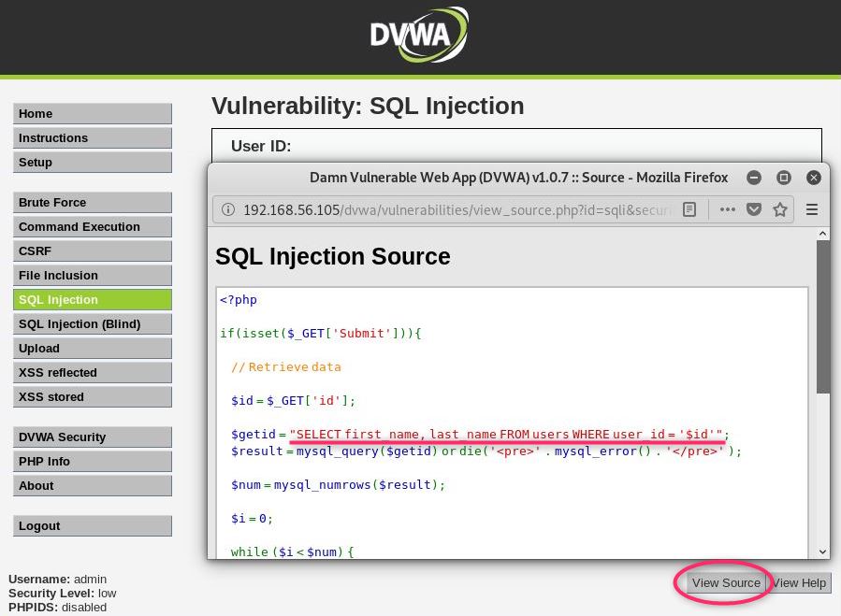Select highlighted SQL Injection menu item
841x616 pixels.
coord(93,300)
